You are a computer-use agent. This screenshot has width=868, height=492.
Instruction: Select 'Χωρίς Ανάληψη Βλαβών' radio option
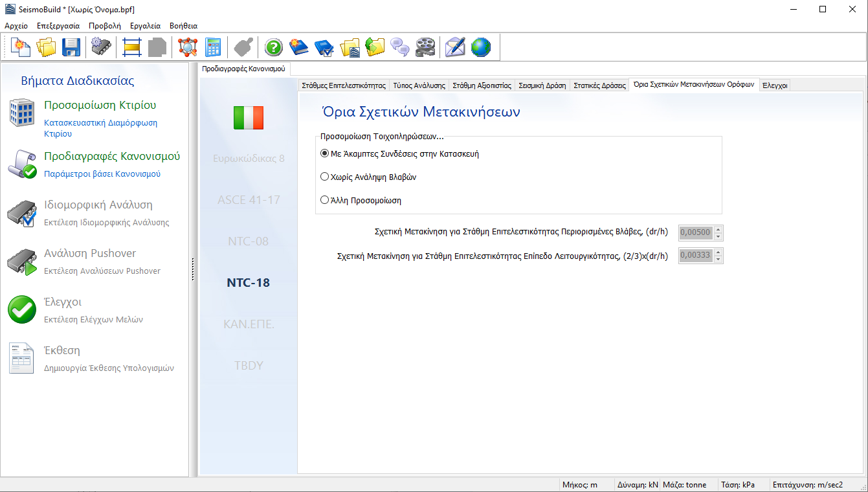click(x=325, y=177)
